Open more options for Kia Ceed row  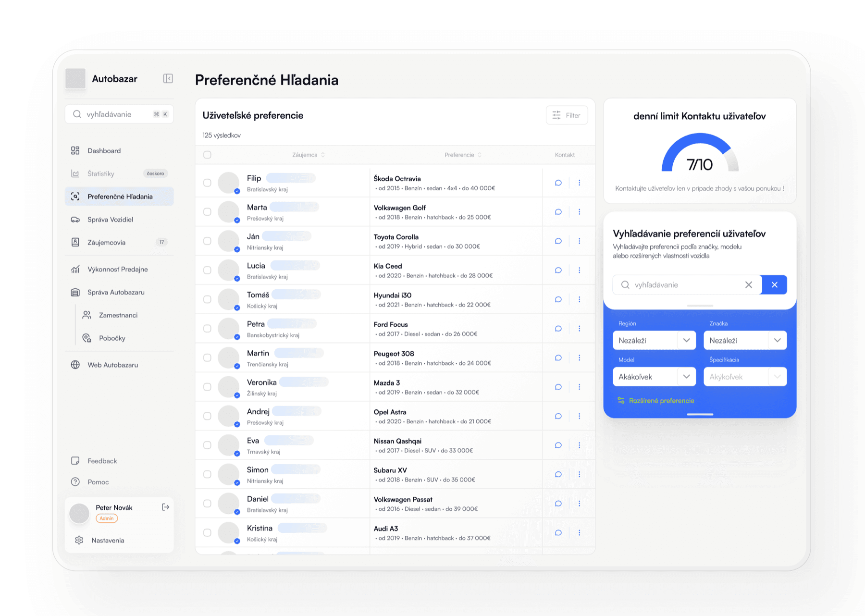point(579,270)
